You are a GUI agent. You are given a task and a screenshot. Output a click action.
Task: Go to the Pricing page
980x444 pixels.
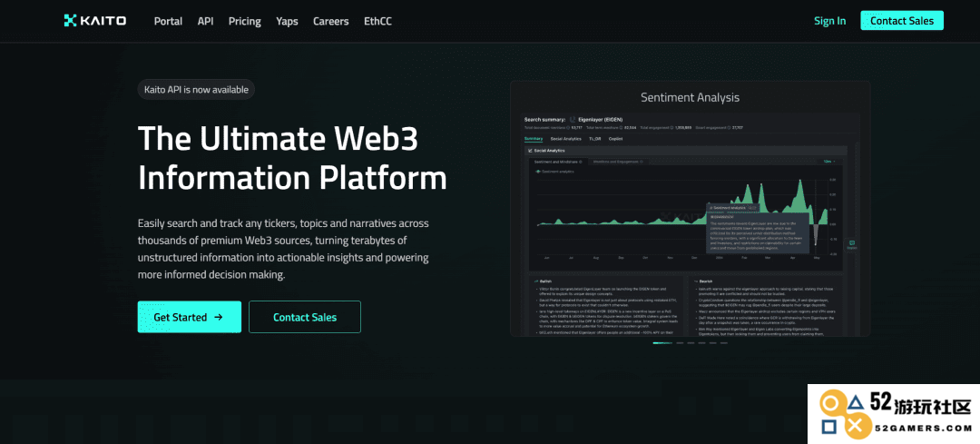(x=244, y=21)
